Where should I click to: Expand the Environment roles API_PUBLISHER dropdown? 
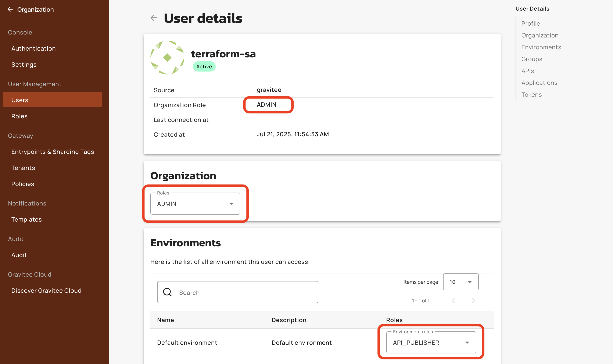pyautogui.click(x=431, y=342)
